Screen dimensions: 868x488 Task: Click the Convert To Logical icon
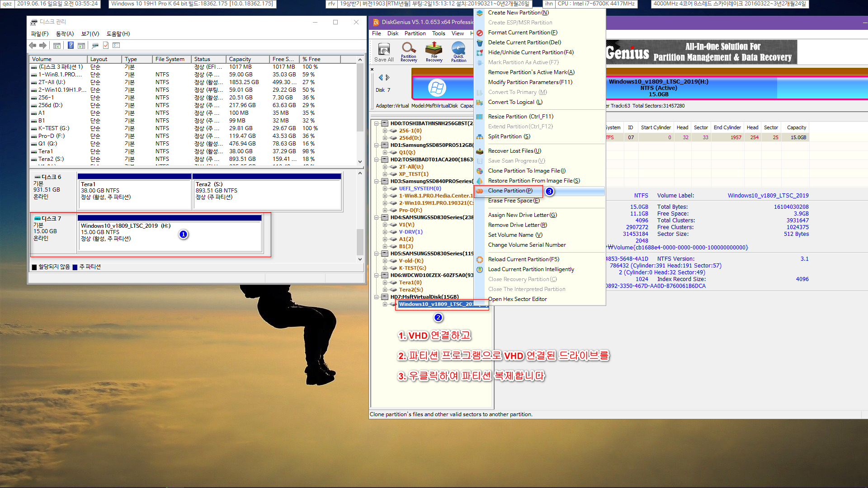(x=480, y=102)
